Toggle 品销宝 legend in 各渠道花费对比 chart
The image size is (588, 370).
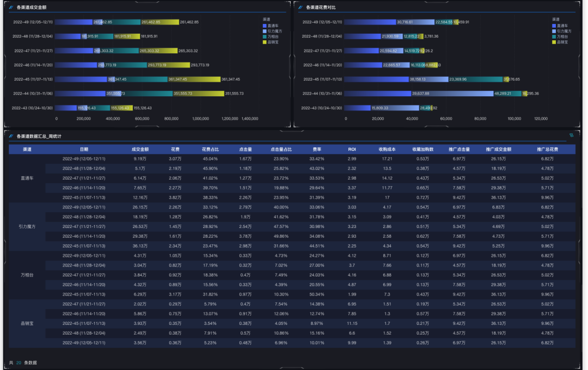(x=560, y=42)
